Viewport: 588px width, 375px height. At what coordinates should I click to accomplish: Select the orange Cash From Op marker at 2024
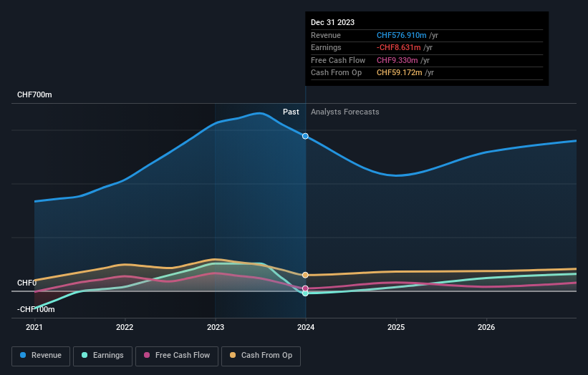point(305,275)
